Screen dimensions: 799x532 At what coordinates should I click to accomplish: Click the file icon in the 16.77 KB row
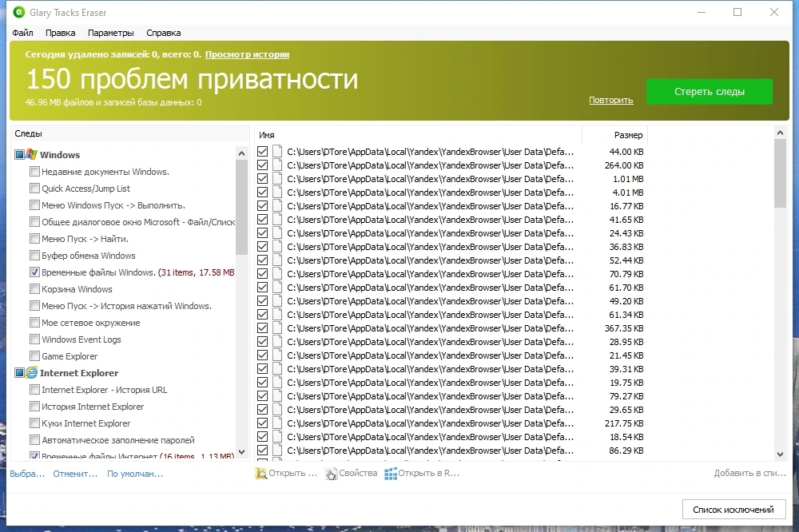click(277, 206)
